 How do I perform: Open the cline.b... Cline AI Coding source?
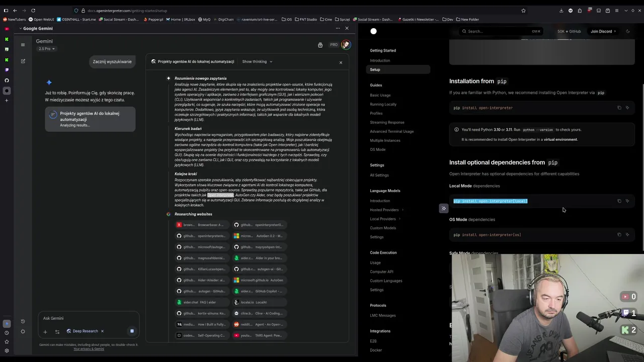click(259, 313)
